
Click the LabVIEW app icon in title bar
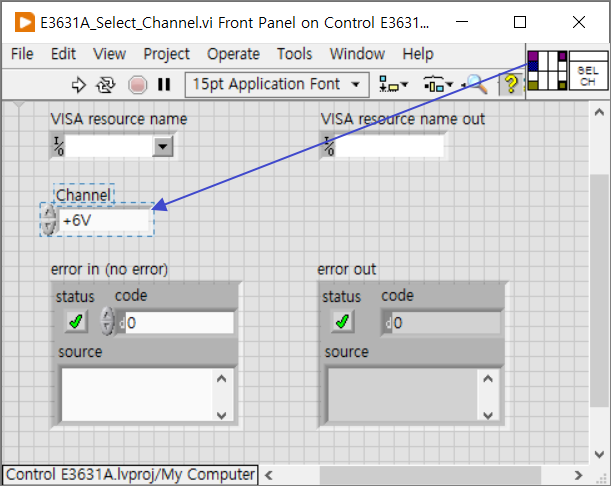coord(25,22)
